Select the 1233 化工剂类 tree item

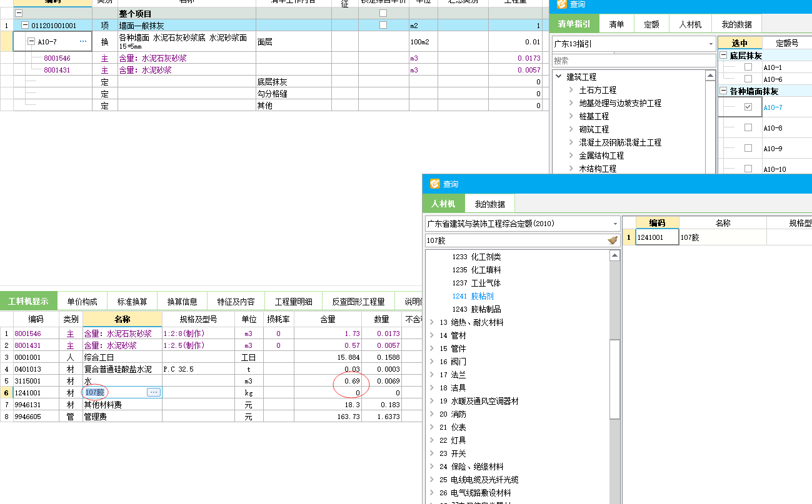pyautogui.click(x=476, y=257)
